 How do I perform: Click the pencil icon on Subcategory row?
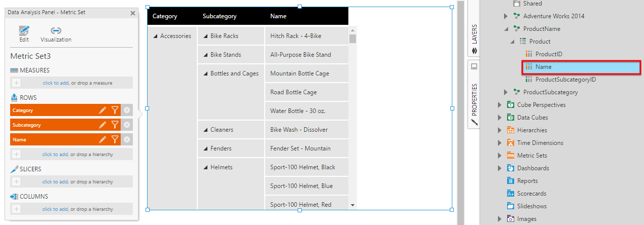[x=102, y=125]
